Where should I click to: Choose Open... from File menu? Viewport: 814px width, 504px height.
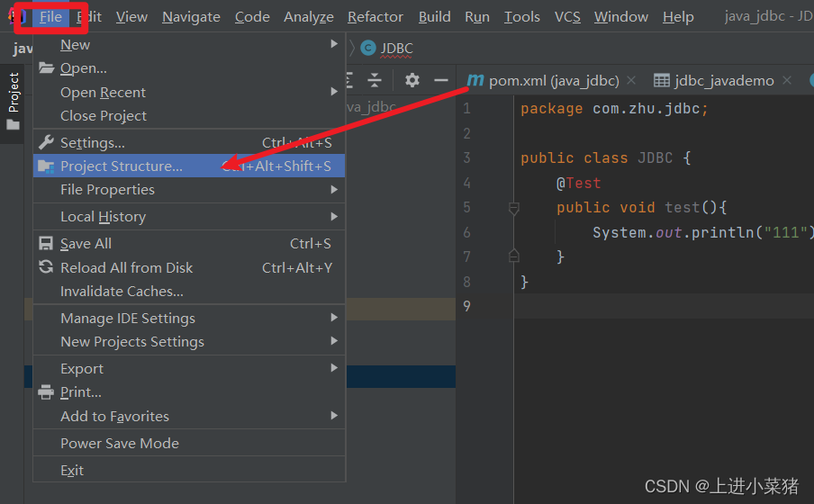click(189, 68)
